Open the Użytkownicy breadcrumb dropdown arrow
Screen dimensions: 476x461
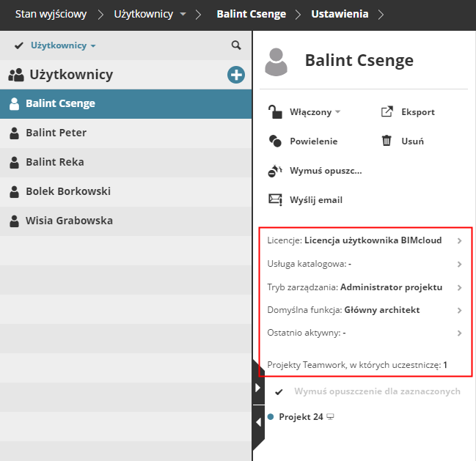click(x=183, y=14)
